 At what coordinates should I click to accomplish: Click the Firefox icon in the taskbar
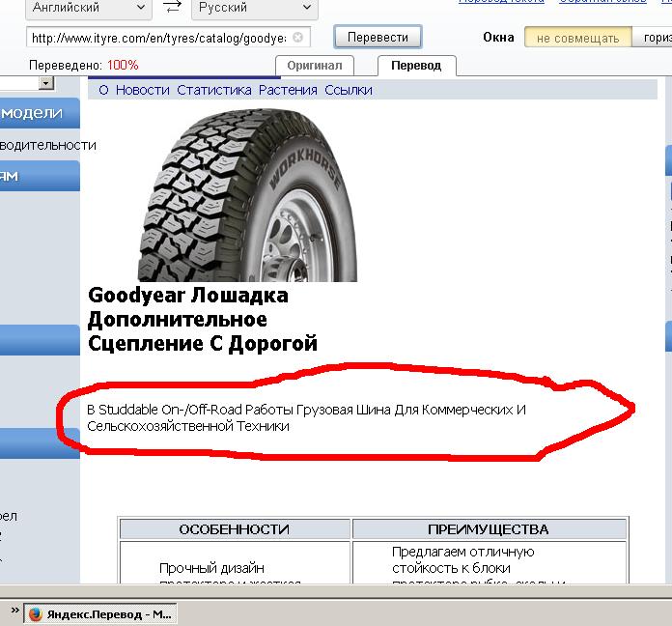[x=36, y=614]
